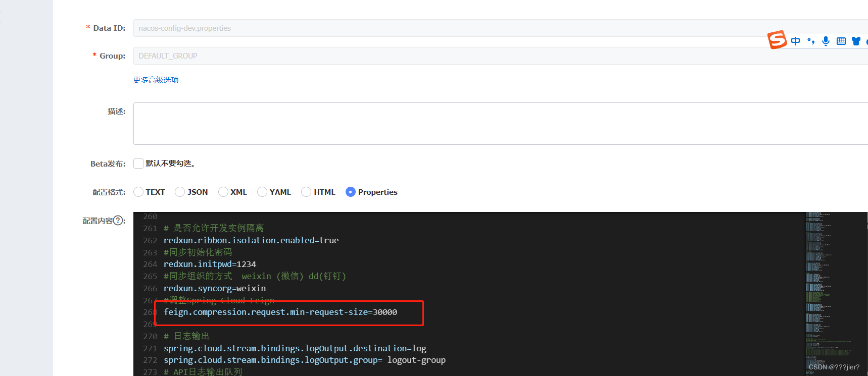The height and width of the screenshot is (376, 868).
Task: Start voice input with the microphone icon
Action: tap(826, 41)
